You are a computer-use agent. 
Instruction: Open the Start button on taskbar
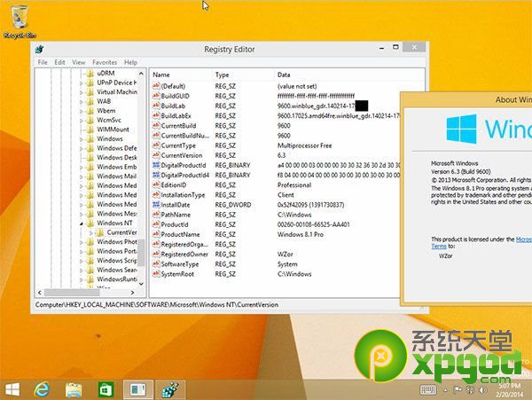(x=12, y=389)
